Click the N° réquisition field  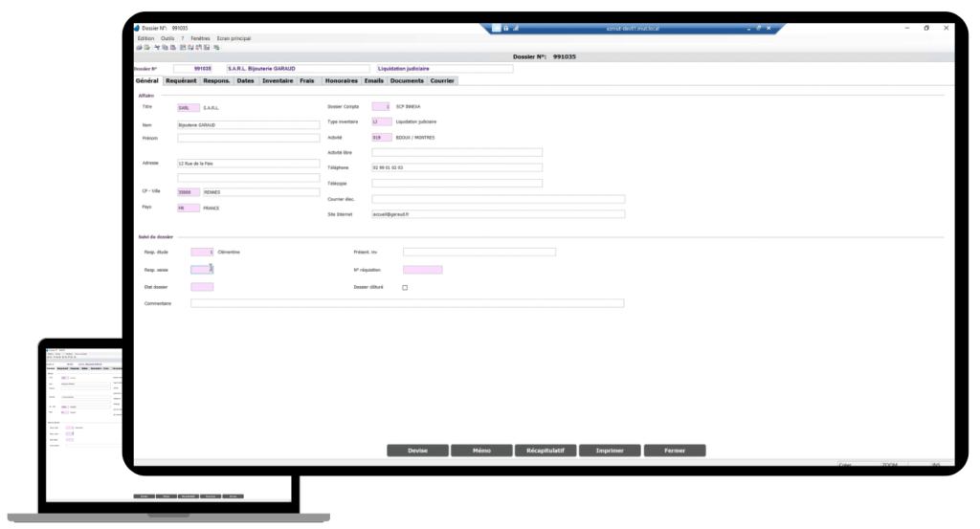422,270
